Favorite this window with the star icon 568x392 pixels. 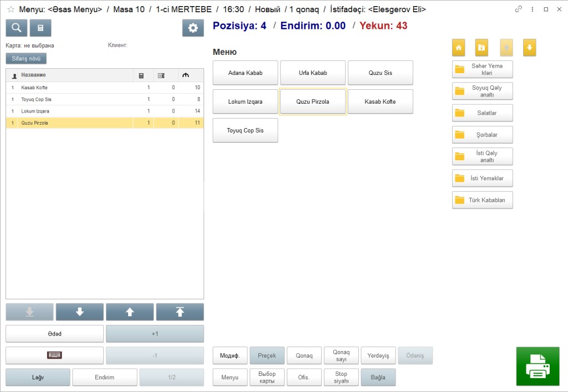pos(11,9)
